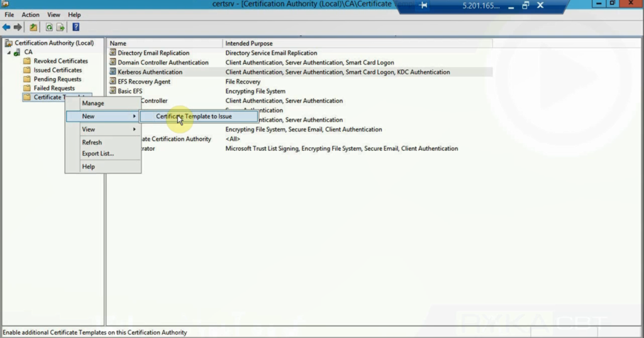Click the Directory Email Replication template icon
This screenshot has width=644, height=338.
113,53
